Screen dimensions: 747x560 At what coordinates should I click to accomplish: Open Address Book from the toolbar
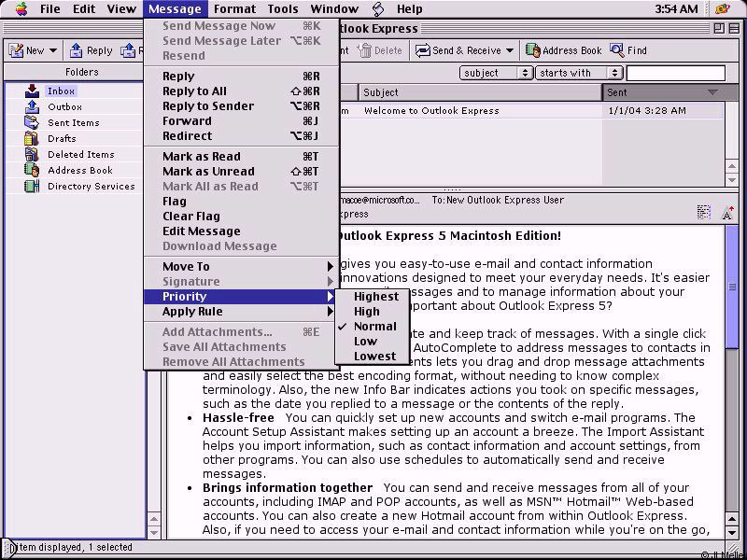point(533,50)
